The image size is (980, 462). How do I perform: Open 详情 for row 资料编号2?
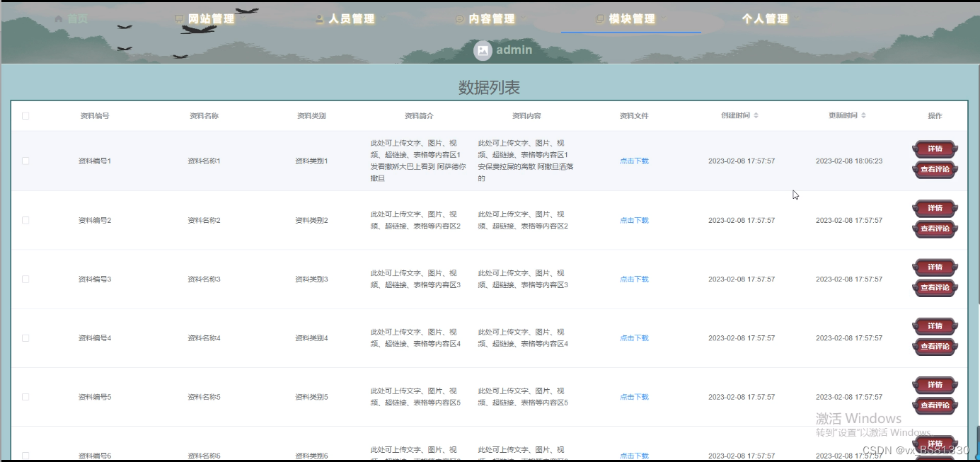click(935, 208)
